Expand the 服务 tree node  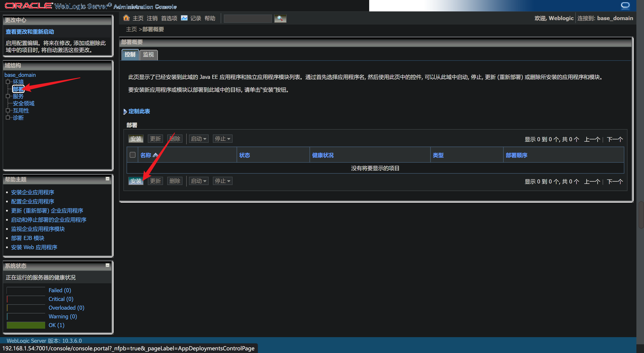tap(8, 96)
